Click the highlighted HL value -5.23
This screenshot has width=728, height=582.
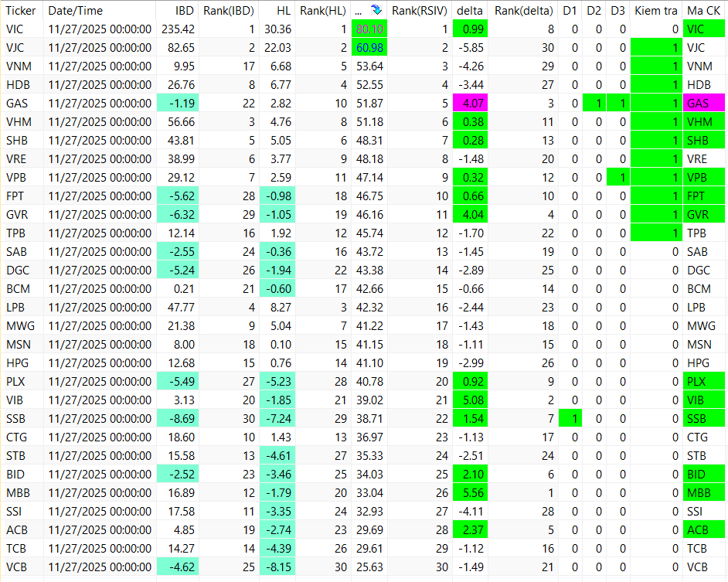coord(277,381)
